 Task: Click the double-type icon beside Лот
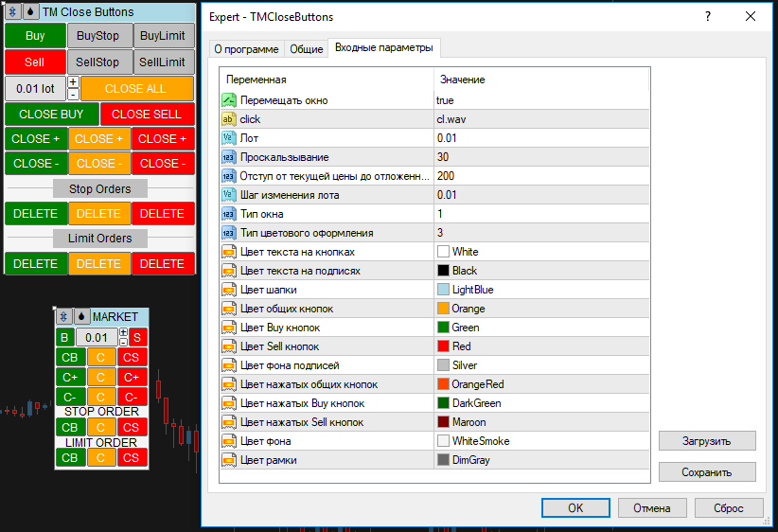pyautogui.click(x=228, y=138)
